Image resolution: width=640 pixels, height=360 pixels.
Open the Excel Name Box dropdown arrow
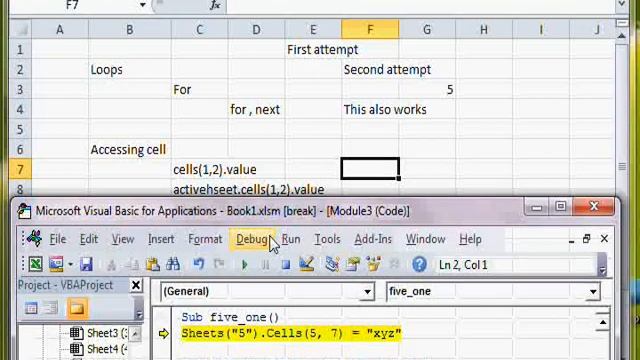pos(142,5)
